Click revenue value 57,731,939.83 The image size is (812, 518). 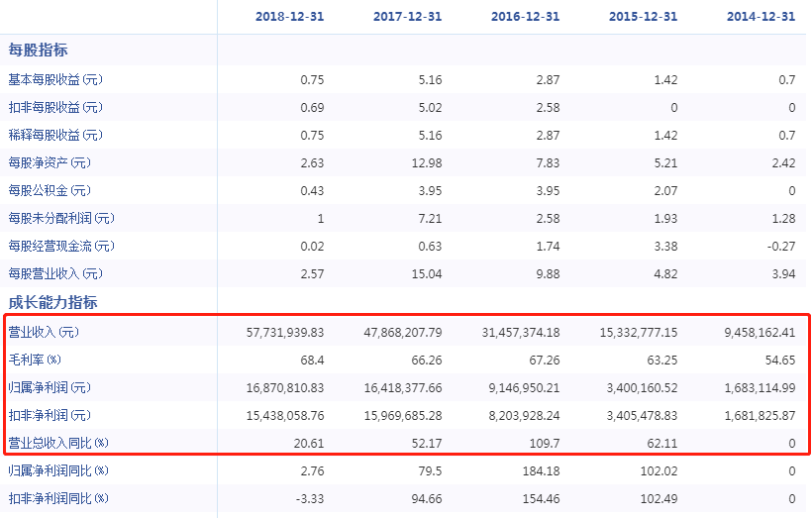click(x=285, y=332)
